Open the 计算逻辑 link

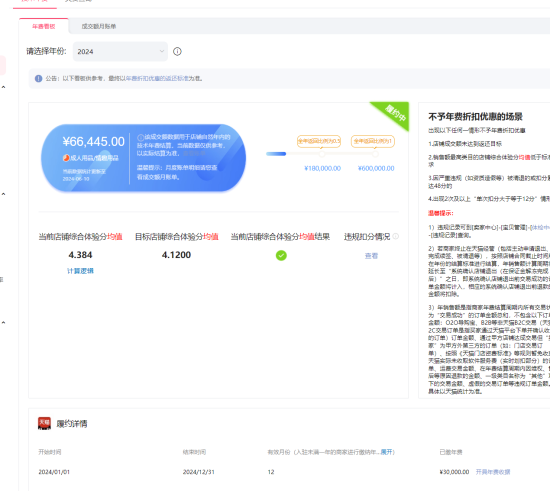point(80,271)
